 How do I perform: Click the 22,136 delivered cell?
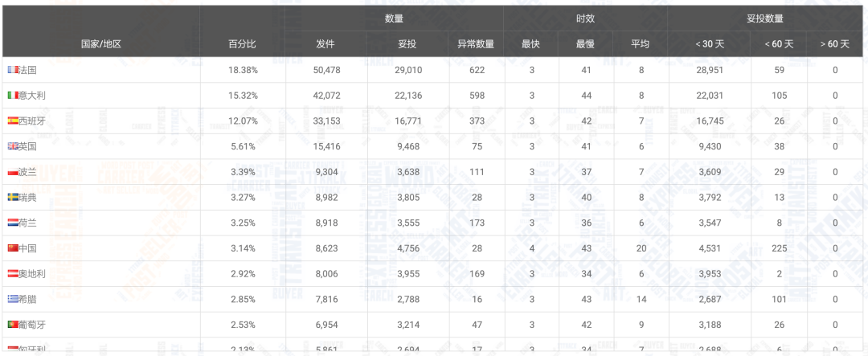point(409,96)
